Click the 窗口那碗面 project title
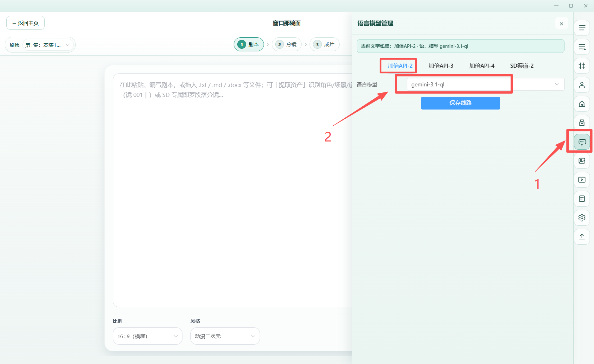This screenshot has width=594, height=364. pyautogui.click(x=287, y=23)
